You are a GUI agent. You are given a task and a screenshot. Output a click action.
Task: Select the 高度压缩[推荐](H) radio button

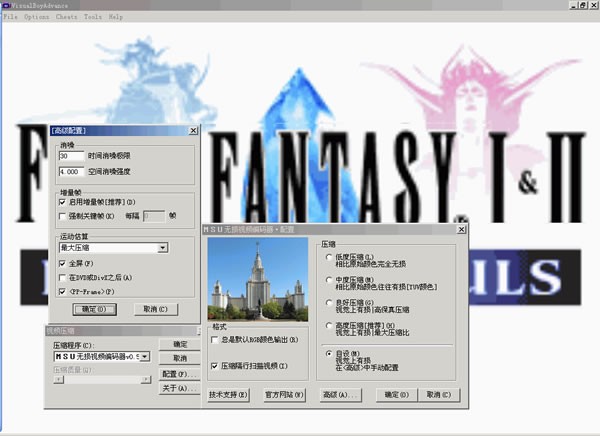coord(329,325)
